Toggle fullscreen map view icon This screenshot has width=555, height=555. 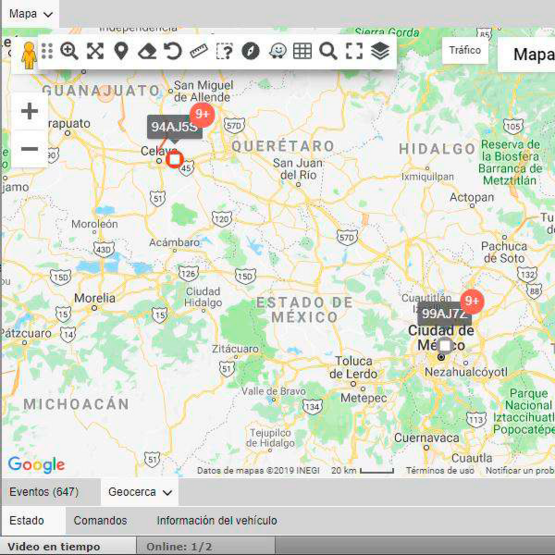pyautogui.click(x=354, y=51)
